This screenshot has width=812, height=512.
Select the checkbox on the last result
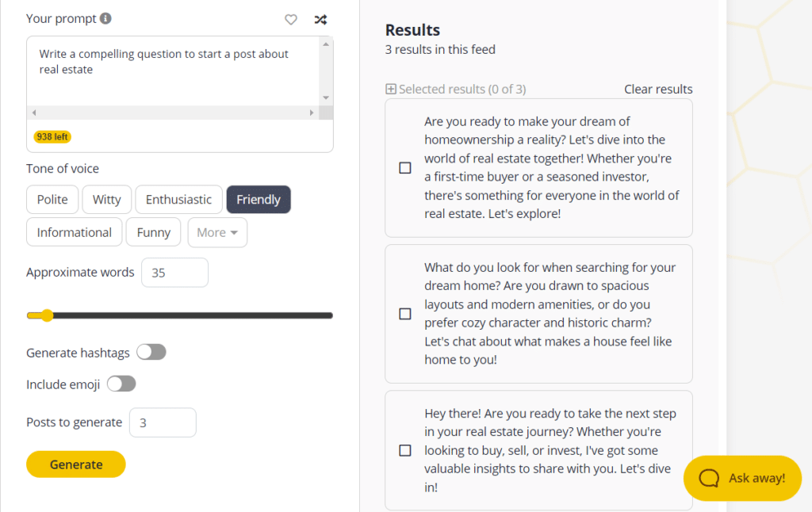point(405,449)
